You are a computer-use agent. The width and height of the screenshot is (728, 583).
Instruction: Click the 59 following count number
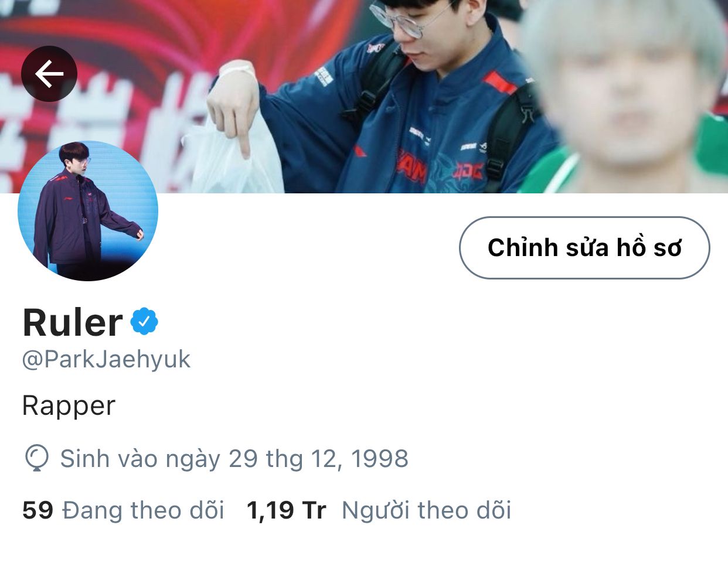point(38,510)
